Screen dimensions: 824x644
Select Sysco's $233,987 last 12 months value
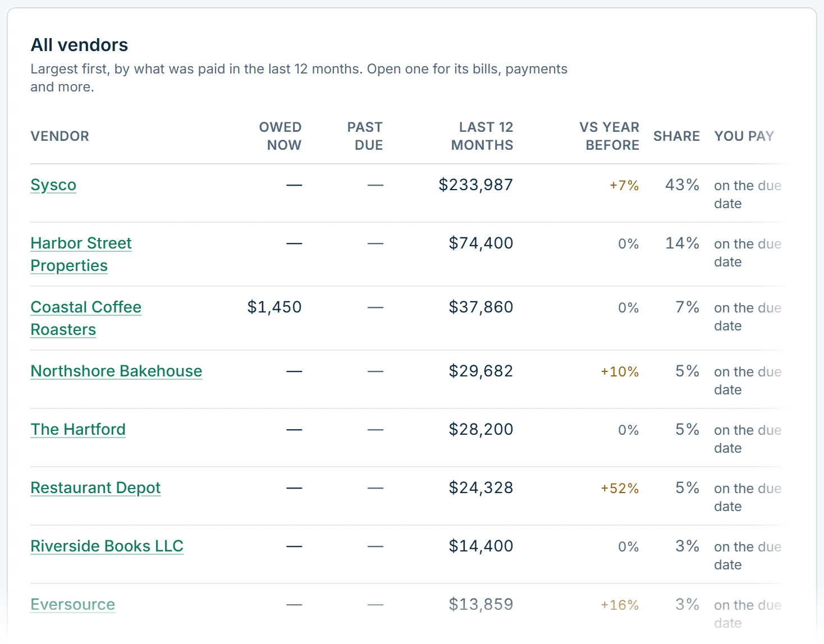[x=476, y=185]
